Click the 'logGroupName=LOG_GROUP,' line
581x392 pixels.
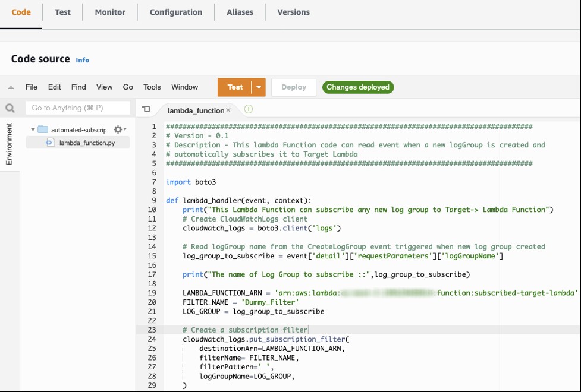[x=247, y=377]
